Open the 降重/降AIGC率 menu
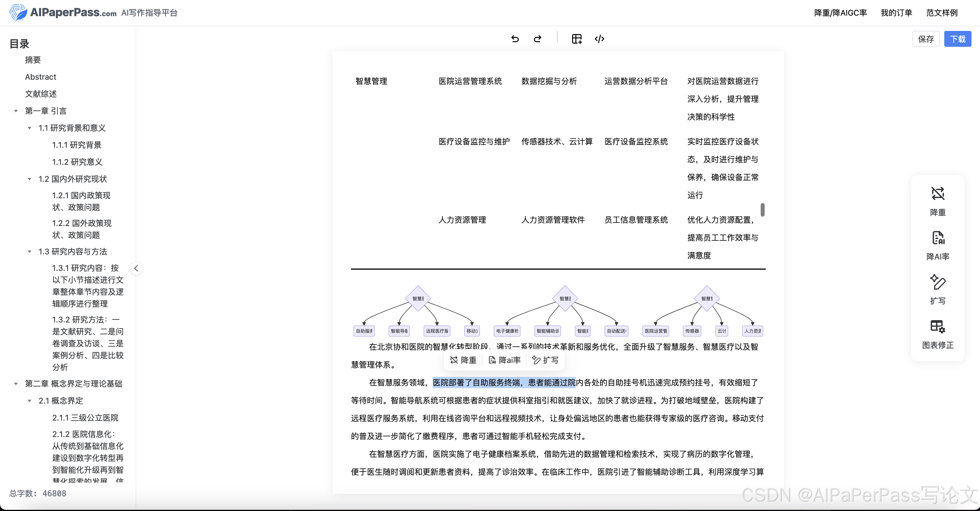Screen dimensions: 980x511 pyautogui.click(x=840, y=12)
